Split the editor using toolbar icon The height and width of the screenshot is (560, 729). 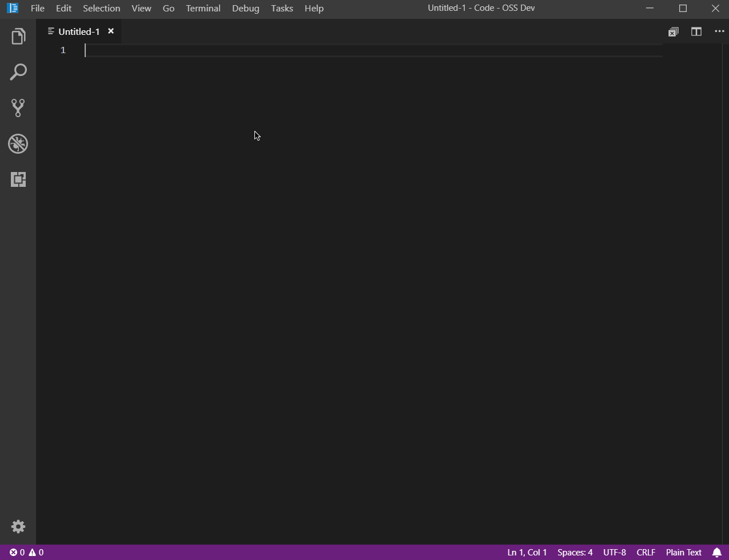(x=696, y=31)
